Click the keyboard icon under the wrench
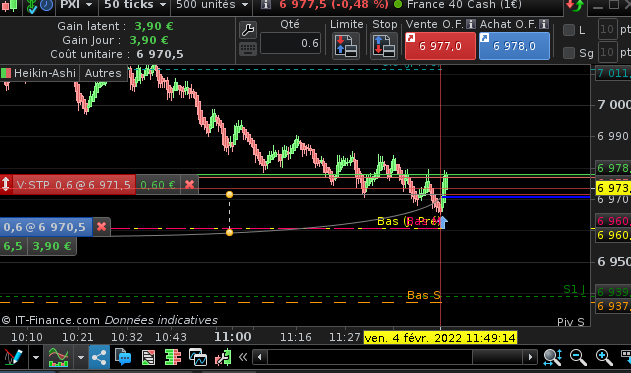Image resolution: width=631 pixels, height=373 pixels. click(248, 49)
